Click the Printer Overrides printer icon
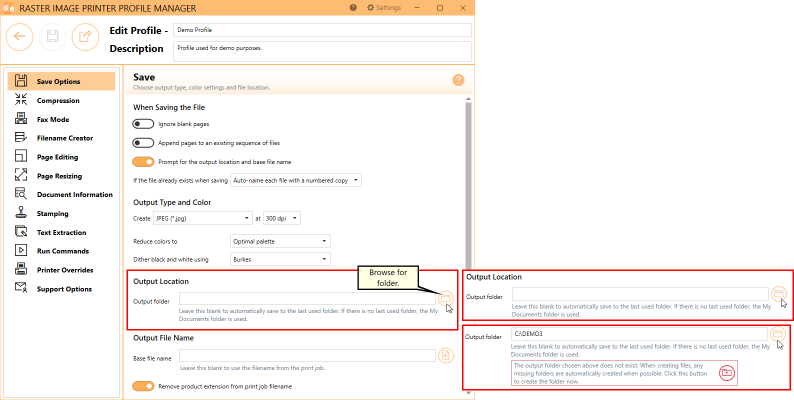 pyautogui.click(x=21, y=269)
